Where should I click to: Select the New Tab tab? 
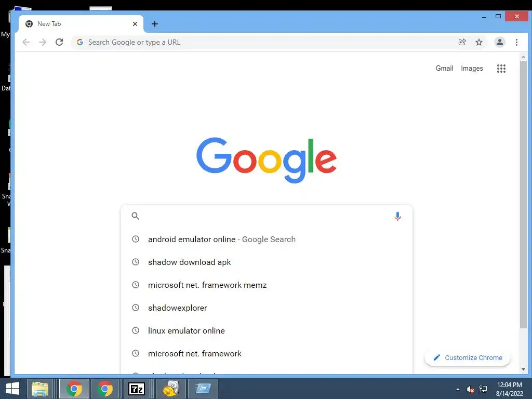pyautogui.click(x=81, y=24)
